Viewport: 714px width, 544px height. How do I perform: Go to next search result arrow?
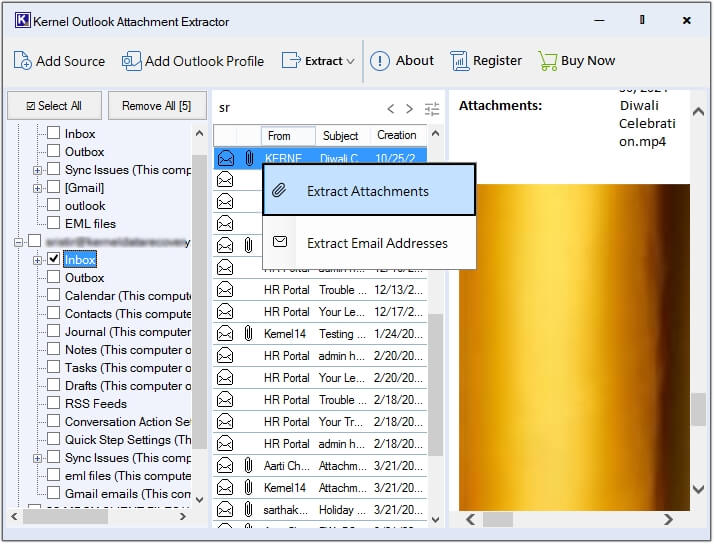[x=409, y=109]
